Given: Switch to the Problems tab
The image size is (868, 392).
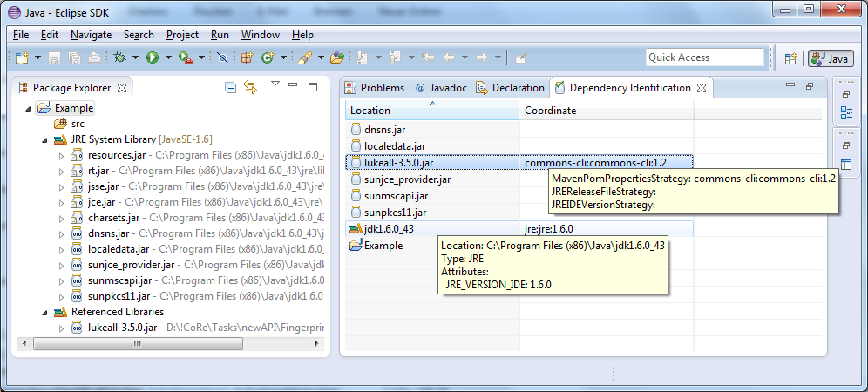Looking at the screenshot, I should coord(375,87).
